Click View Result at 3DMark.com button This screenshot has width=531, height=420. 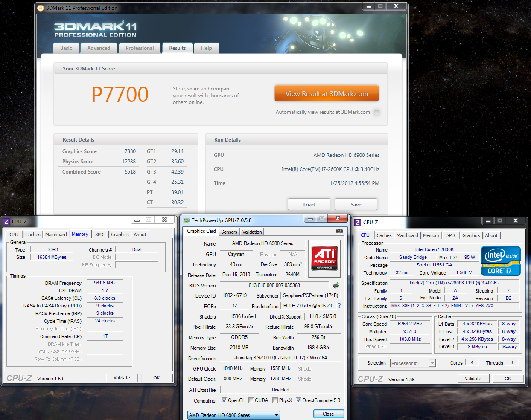pyautogui.click(x=327, y=94)
